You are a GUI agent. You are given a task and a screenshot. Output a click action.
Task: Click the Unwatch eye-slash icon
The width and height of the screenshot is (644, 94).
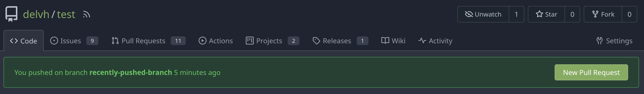pyautogui.click(x=469, y=14)
